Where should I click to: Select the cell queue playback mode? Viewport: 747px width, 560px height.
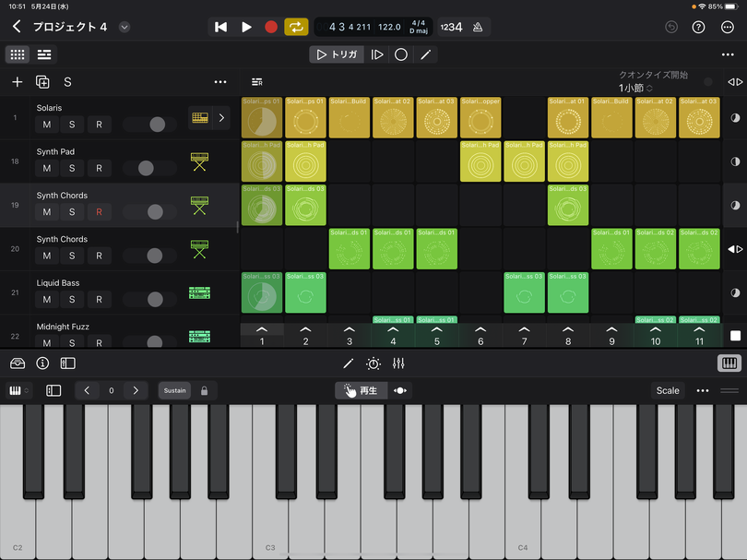(377, 54)
